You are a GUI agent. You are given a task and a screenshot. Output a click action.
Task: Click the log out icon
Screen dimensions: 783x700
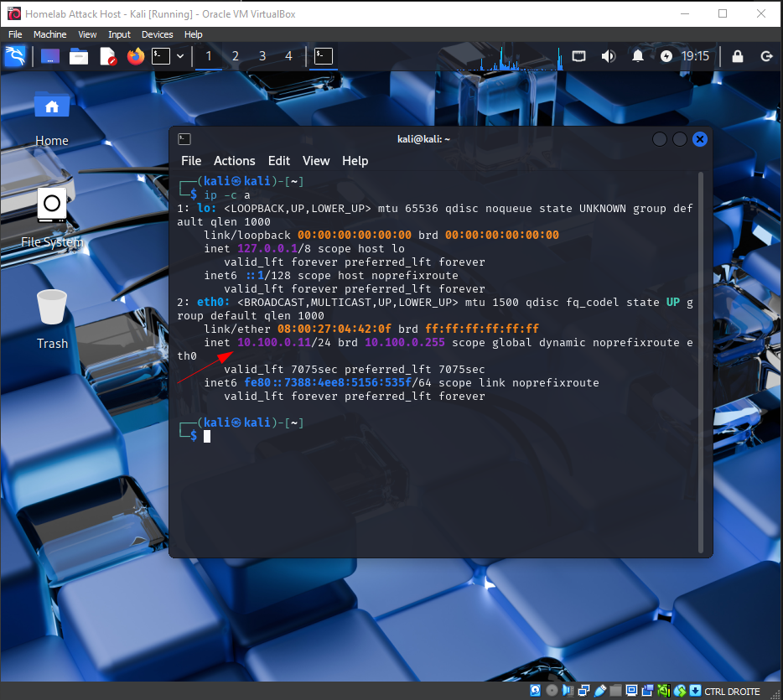pyautogui.click(x=766, y=56)
